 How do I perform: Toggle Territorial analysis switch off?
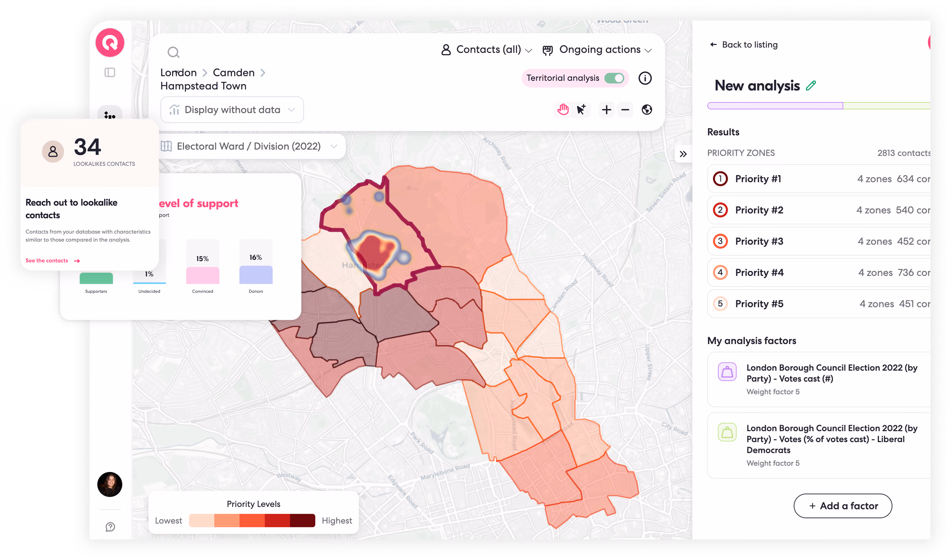point(614,78)
